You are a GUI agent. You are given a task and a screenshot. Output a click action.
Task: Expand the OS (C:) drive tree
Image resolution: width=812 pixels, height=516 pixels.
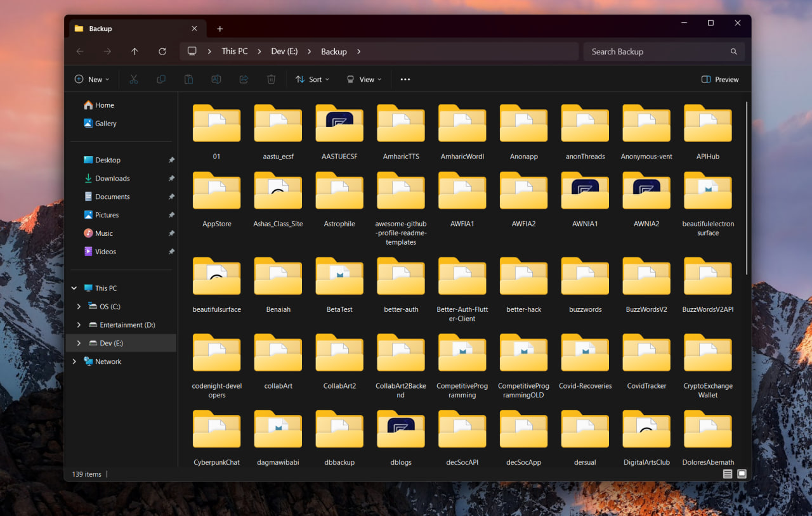tap(79, 306)
